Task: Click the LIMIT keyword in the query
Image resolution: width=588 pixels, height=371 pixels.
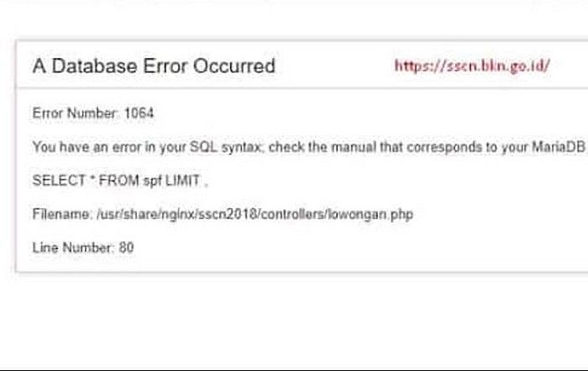Action: (182, 180)
